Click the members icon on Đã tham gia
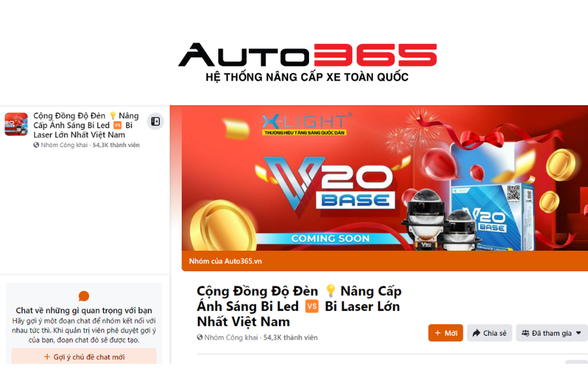Viewport: 588px width, 392px height. [525, 333]
